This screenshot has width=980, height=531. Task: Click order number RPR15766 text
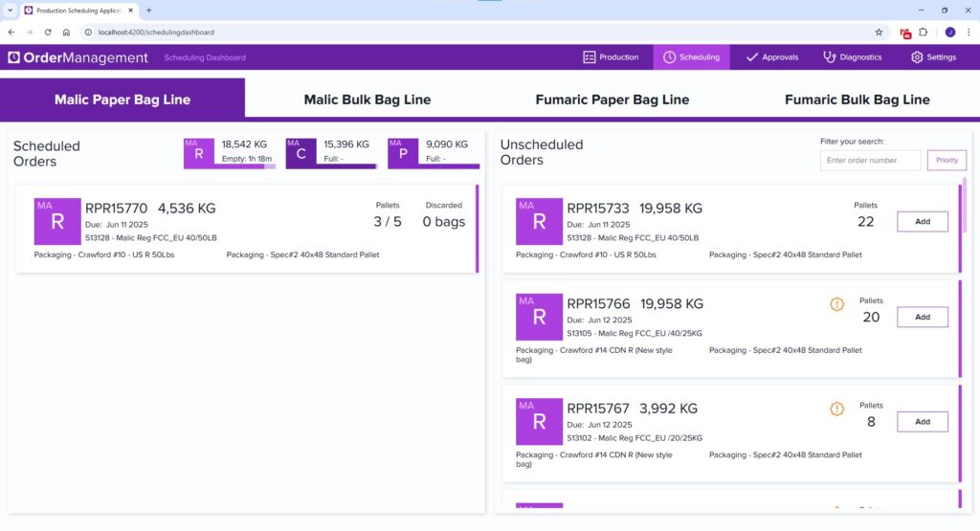598,303
